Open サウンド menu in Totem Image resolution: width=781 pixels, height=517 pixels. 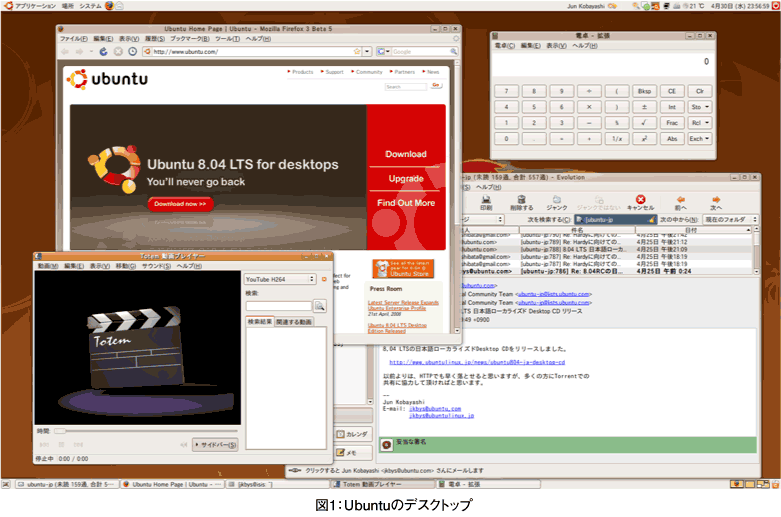(x=156, y=266)
